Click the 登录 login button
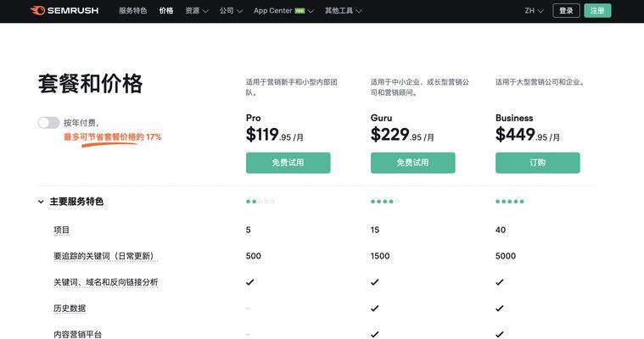This screenshot has height=339, width=644. (x=566, y=11)
